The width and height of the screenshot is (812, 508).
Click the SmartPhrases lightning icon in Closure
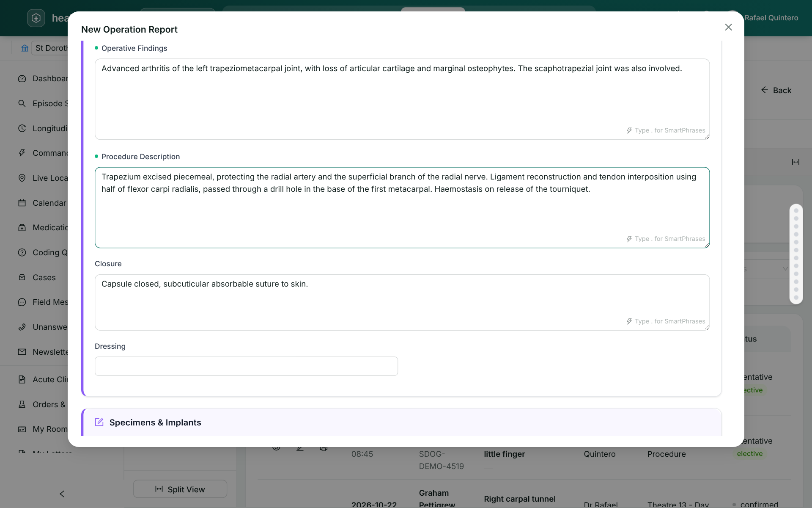(629, 321)
